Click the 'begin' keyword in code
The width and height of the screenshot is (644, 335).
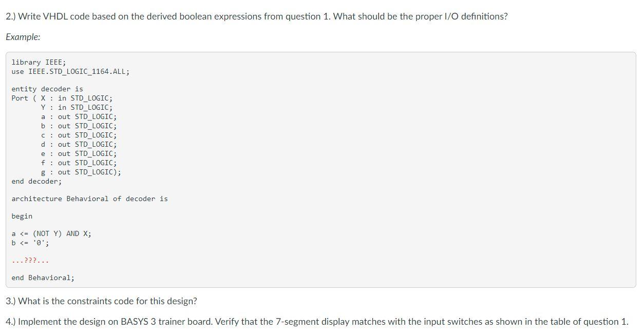pos(22,216)
